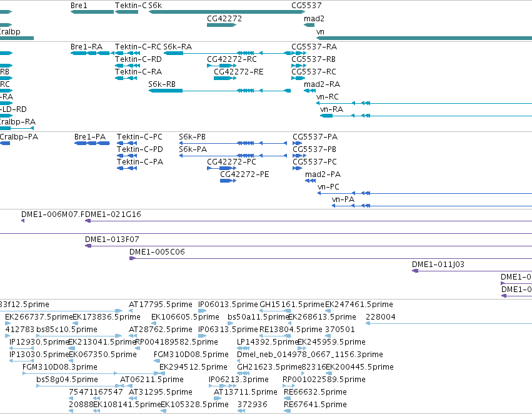
Task: Click protein Bre1-PA label
Action: click(90, 137)
